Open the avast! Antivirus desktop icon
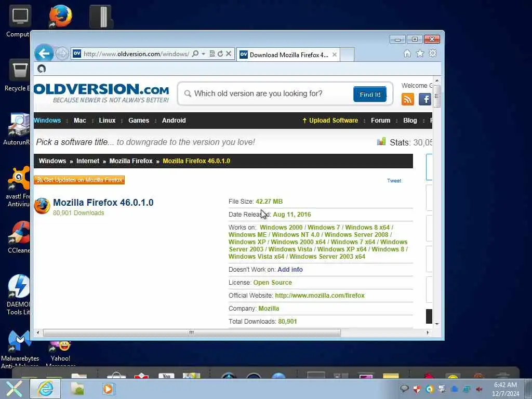The height and width of the screenshot is (399, 532). (19, 187)
